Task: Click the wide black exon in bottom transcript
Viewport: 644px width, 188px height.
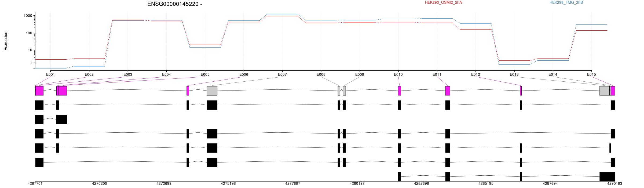Action: tap(607, 177)
